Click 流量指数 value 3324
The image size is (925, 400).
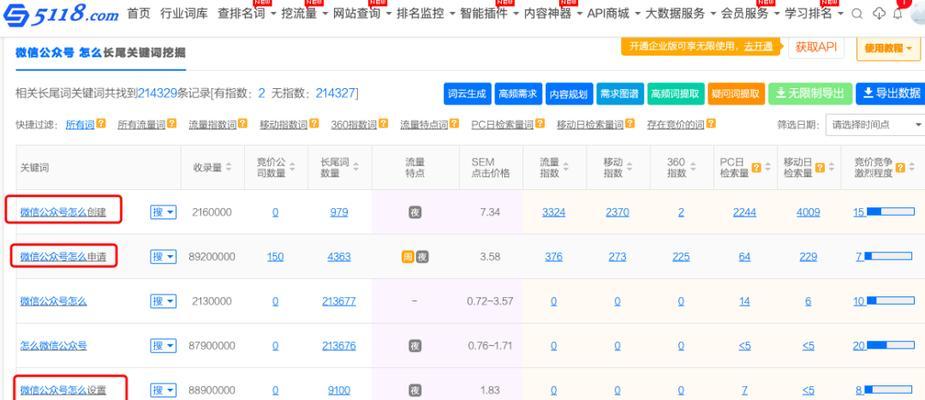(553, 212)
